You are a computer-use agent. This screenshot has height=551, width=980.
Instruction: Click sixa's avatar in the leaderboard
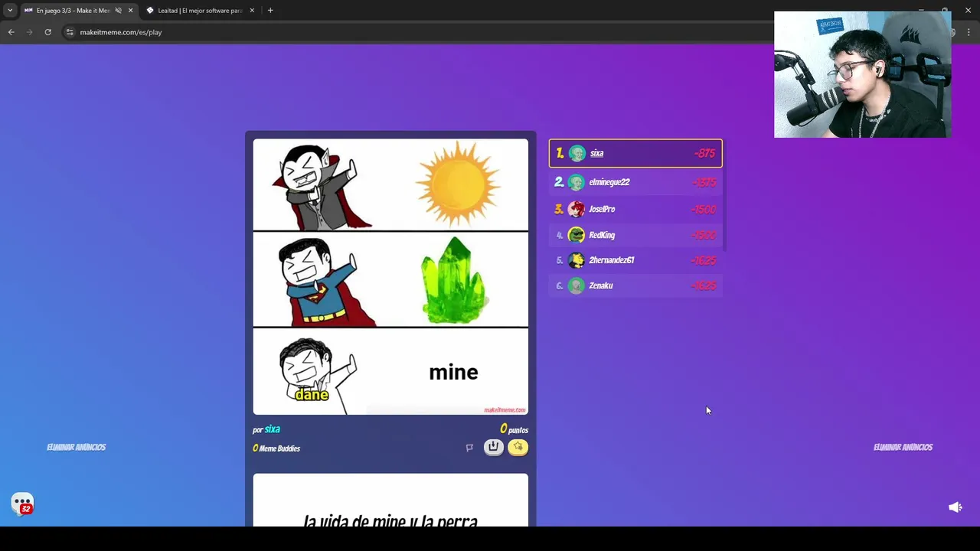(x=577, y=153)
